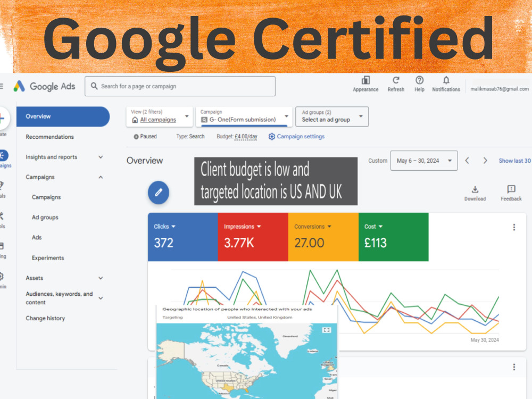
Task: Click the Google Ads logo
Action: 45,86
